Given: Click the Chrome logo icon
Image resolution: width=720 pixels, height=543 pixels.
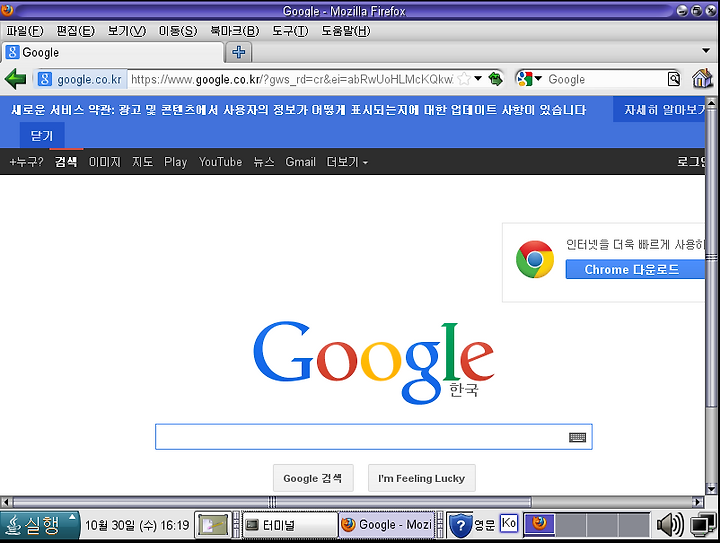Looking at the screenshot, I should point(534,259).
